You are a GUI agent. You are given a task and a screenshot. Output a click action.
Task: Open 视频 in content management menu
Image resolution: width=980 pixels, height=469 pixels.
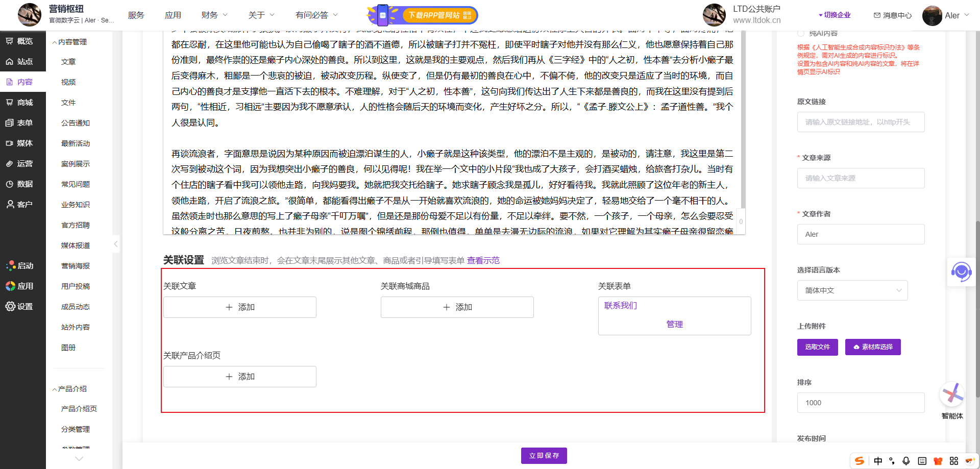click(x=68, y=82)
